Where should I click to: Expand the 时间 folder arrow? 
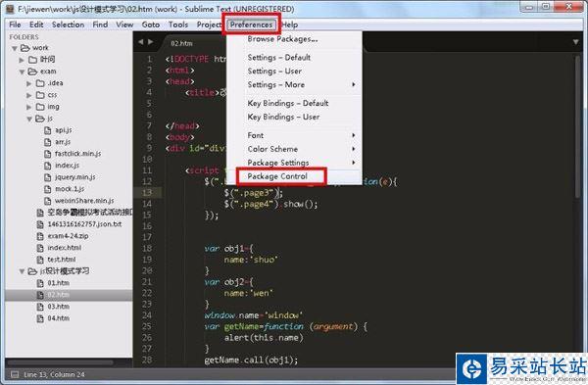(x=22, y=60)
